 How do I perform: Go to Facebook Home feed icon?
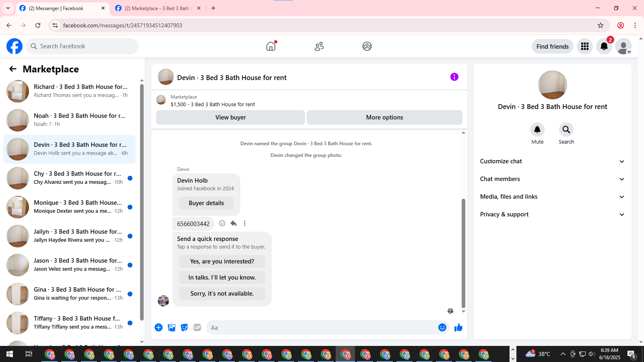[x=271, y=46]
